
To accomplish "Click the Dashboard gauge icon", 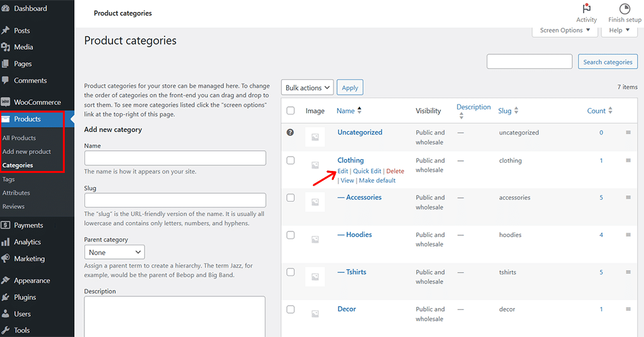I will click(x=5, y=8).
